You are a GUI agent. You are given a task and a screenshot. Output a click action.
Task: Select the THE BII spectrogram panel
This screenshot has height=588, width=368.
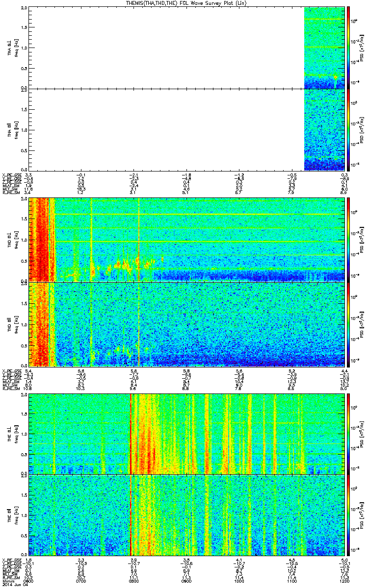[187, 515]
